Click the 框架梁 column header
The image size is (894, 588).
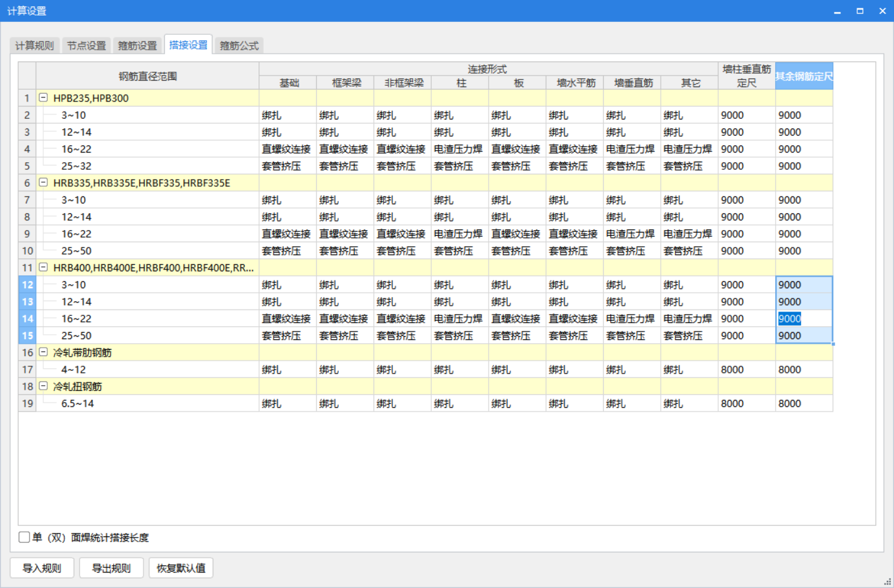[x=346, y=83]
